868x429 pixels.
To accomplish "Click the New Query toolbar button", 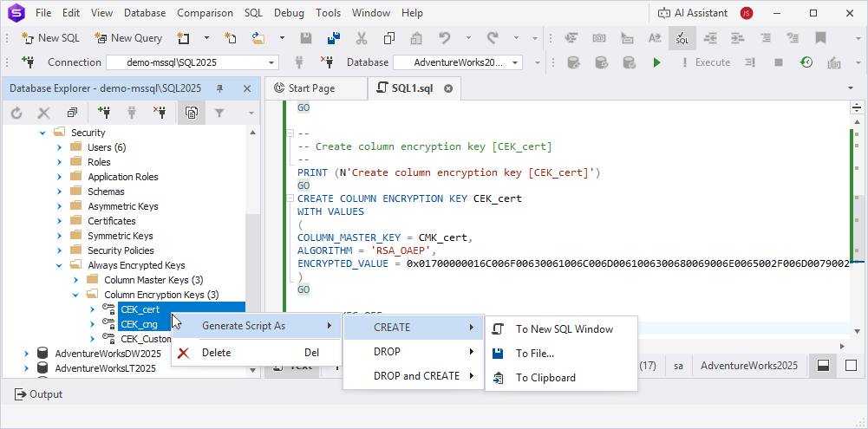I will (128, 38).
